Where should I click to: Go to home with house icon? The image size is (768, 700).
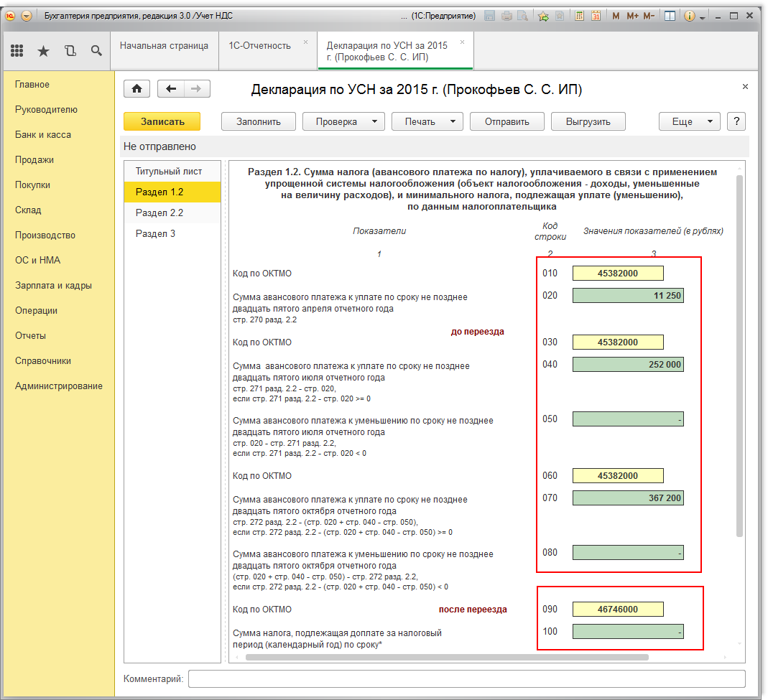click(x=137, y=89)
